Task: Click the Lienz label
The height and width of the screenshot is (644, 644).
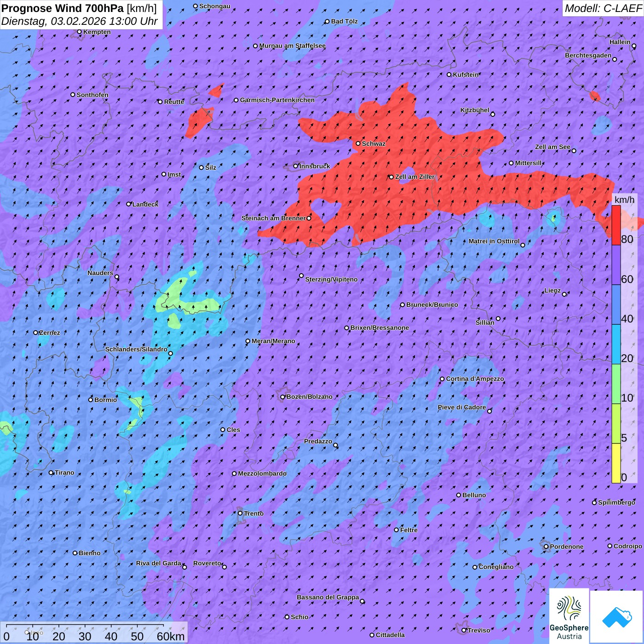Action: [552, 290]
